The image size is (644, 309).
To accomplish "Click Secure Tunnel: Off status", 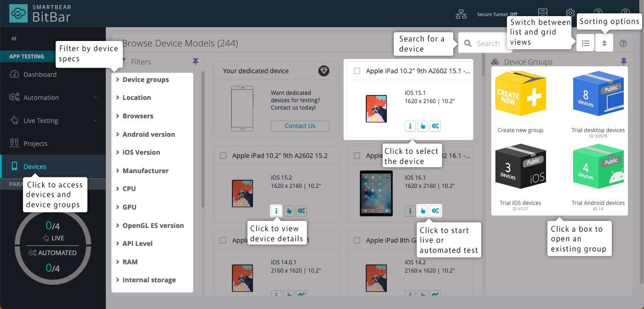I will click(497, 14).
